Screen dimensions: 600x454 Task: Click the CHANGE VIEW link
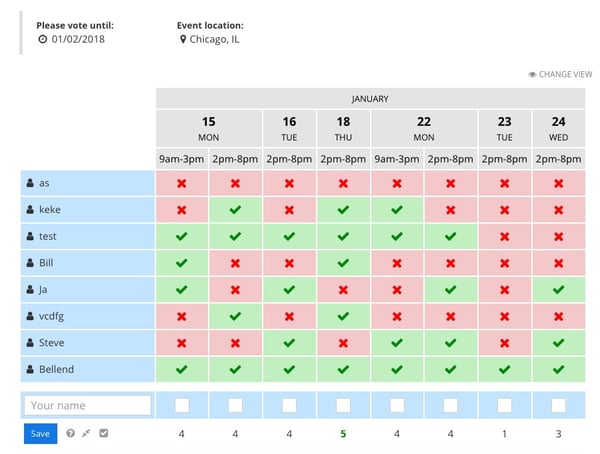(x=565, y=75)
